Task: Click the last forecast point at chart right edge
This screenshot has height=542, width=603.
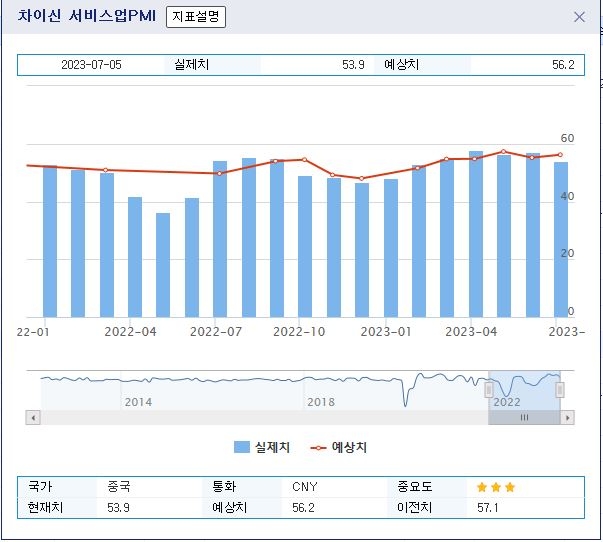Action: click(560, 155)
